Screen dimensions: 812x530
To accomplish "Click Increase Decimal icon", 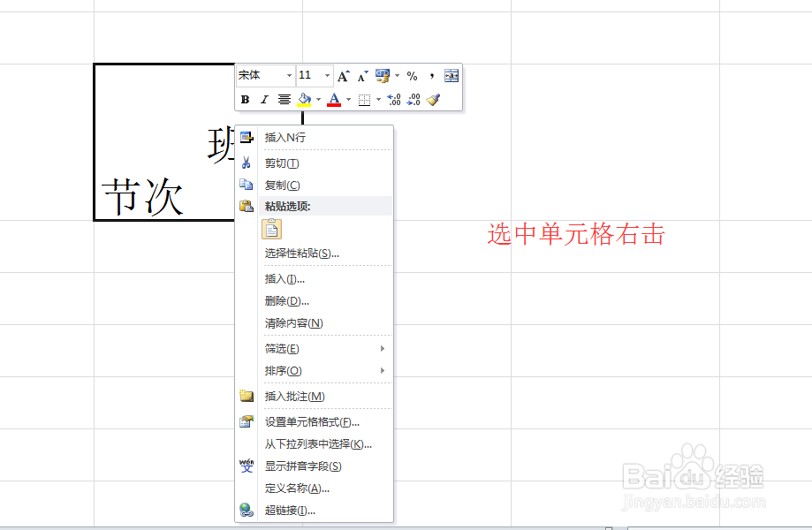I will (x=394, y=99).
